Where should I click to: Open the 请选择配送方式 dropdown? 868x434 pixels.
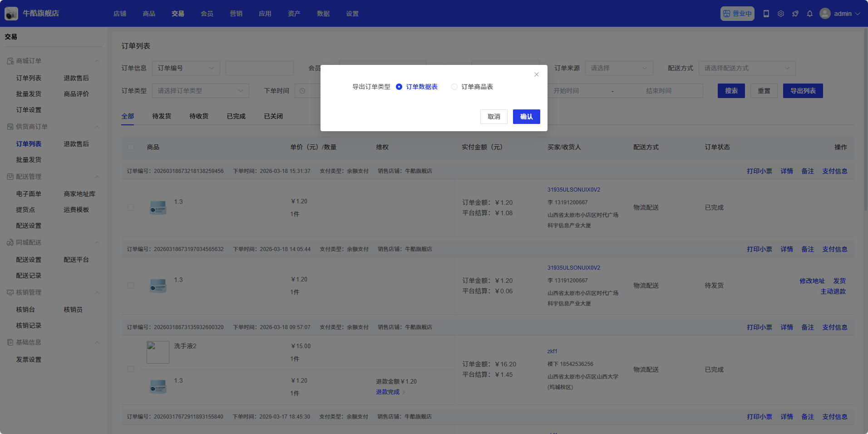pos(747,68)
